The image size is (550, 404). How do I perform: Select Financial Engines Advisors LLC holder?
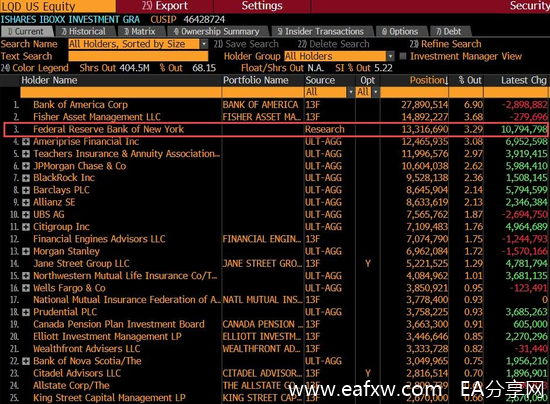[x=99, y=239]
